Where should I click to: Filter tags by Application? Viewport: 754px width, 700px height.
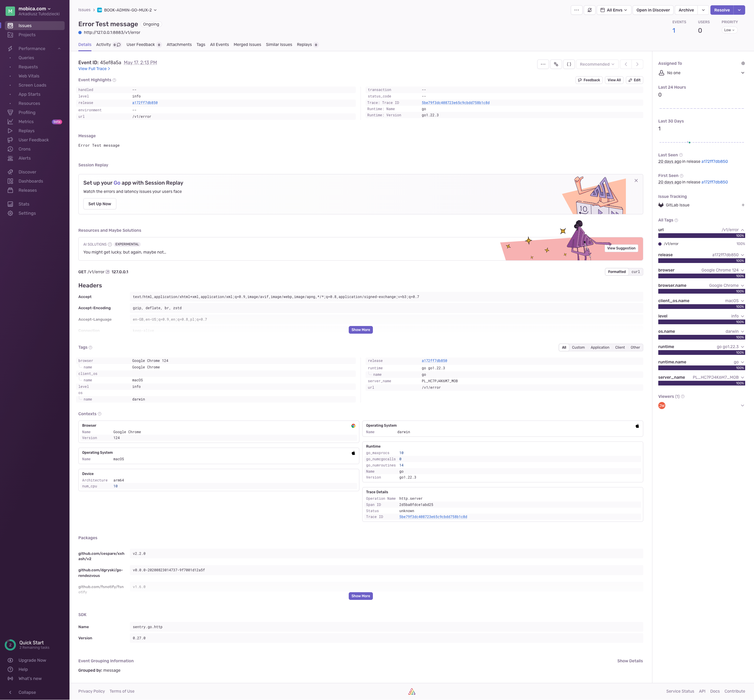(x=599, y=347)
